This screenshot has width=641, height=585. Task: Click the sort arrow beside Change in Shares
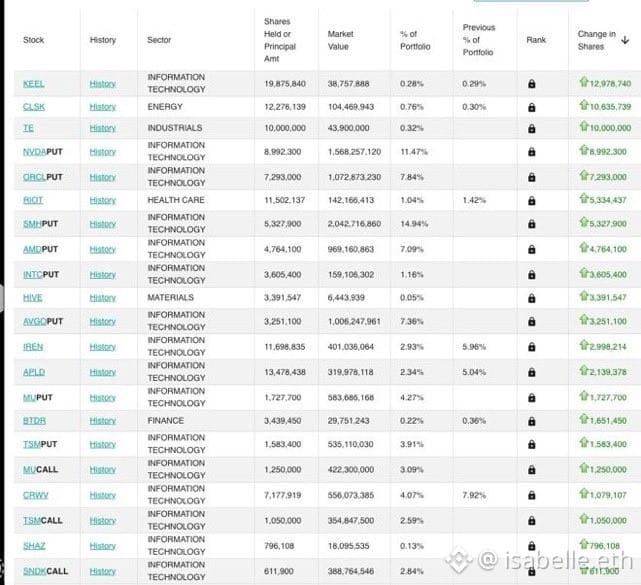(x=625, y=40)
